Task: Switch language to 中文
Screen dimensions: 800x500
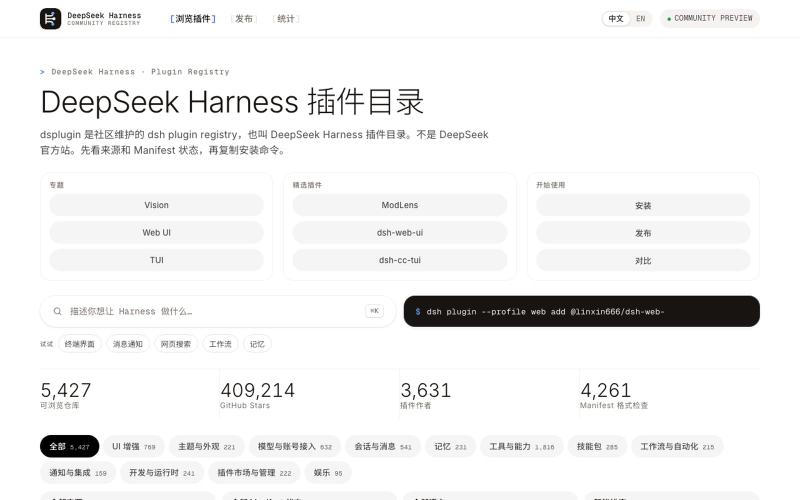Action: 616,18
